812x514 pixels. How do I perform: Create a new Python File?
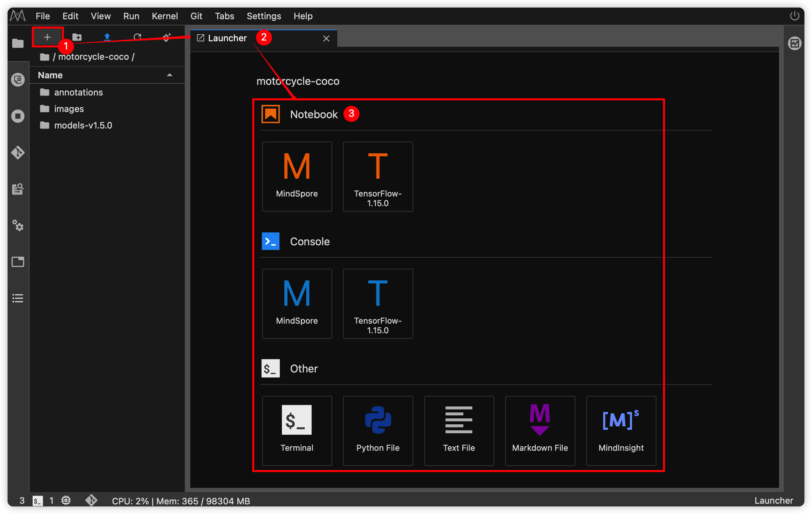378,431
